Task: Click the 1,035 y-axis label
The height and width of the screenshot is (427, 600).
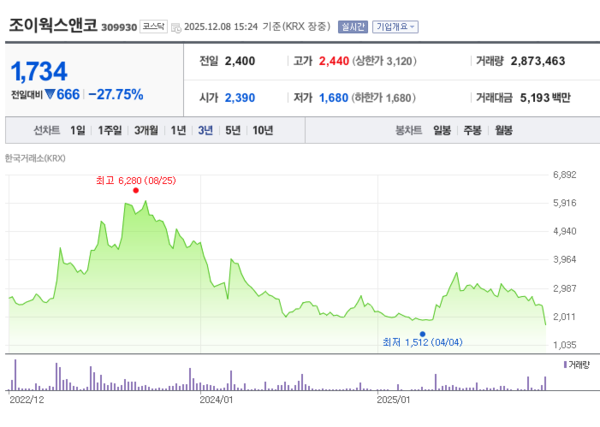Action: pos(564,345)
